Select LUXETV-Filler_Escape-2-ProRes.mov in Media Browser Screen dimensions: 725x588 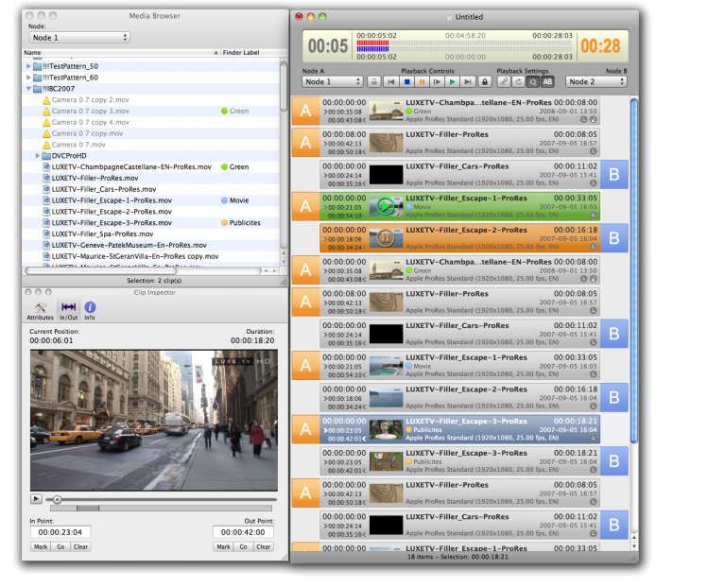coord(112,212)
